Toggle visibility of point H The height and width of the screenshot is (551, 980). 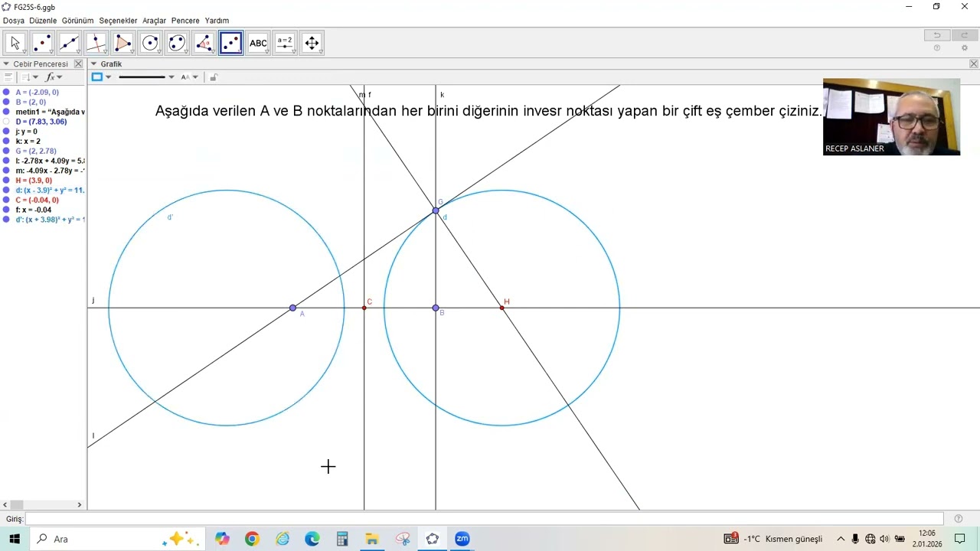click(7, 181)
